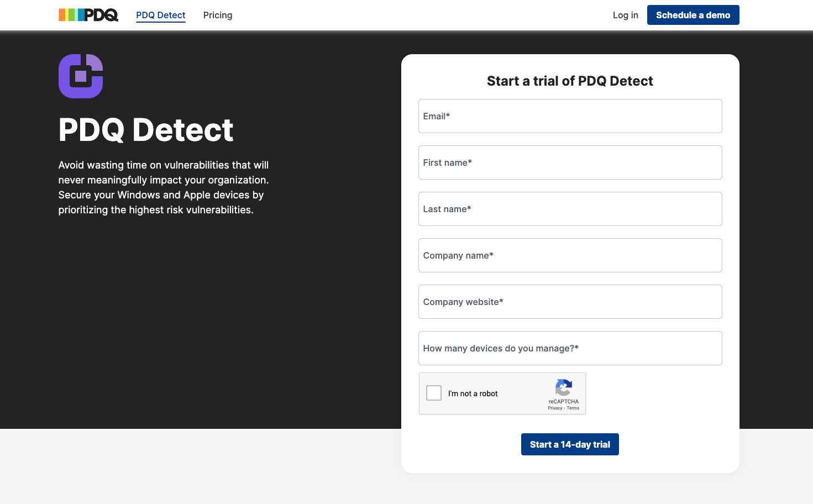The image size is (813, 504).
Task: Go to the Pricing page
Action: click(x=218, y=15)
